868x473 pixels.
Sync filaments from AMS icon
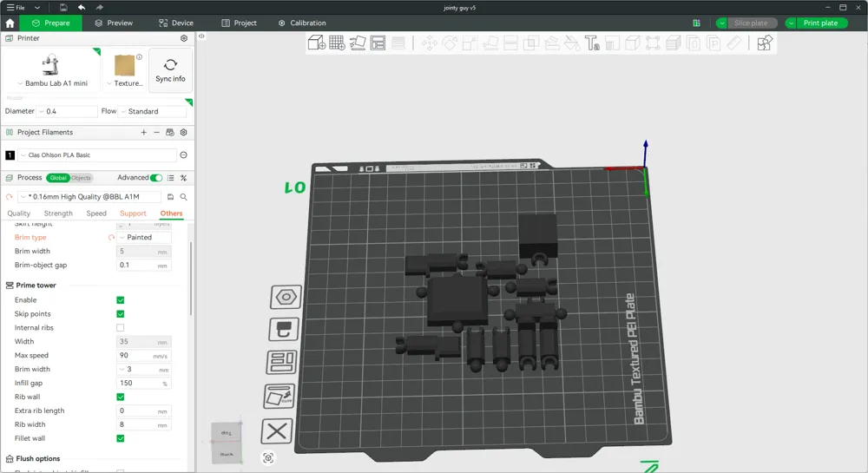click(170, 132)
